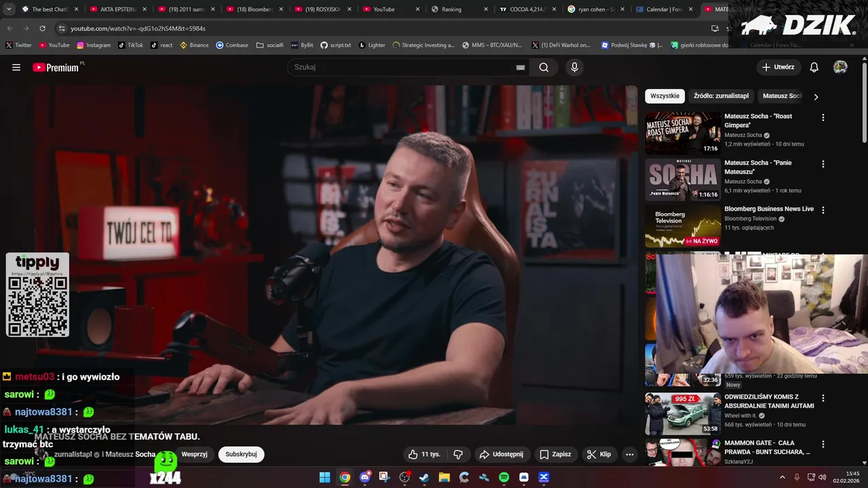The width and height of the screenshot is (868, 488).
Task: Switch to the Calendar Forex tab
Action: click(x=665, y=9)
